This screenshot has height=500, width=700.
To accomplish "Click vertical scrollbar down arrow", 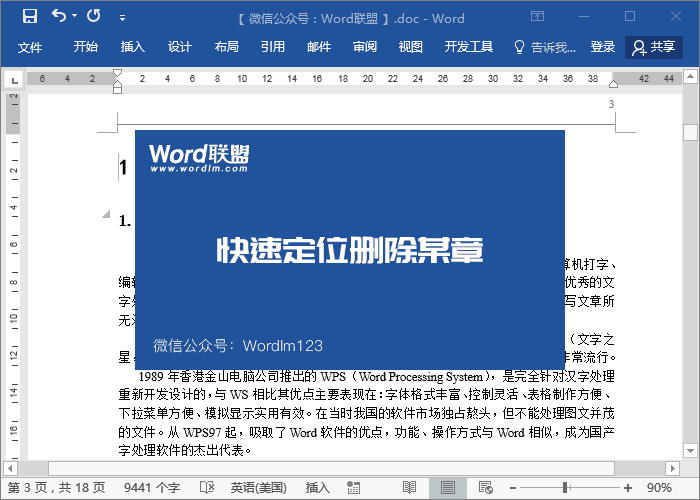I will (x=690, y=450).
